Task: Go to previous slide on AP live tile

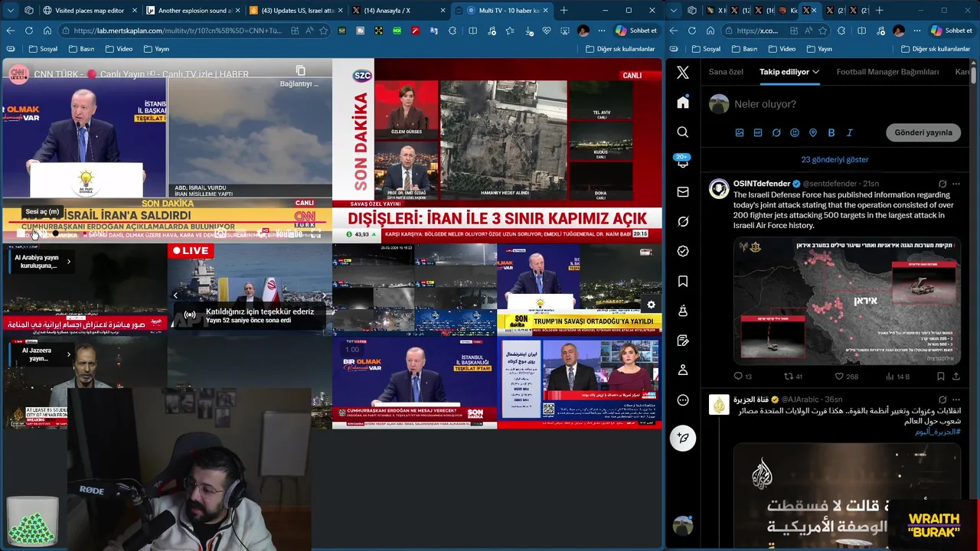Action: 175,295
